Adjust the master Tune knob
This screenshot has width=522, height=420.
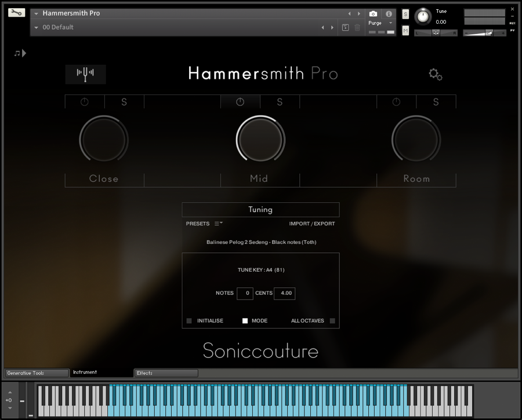[423, 16]
